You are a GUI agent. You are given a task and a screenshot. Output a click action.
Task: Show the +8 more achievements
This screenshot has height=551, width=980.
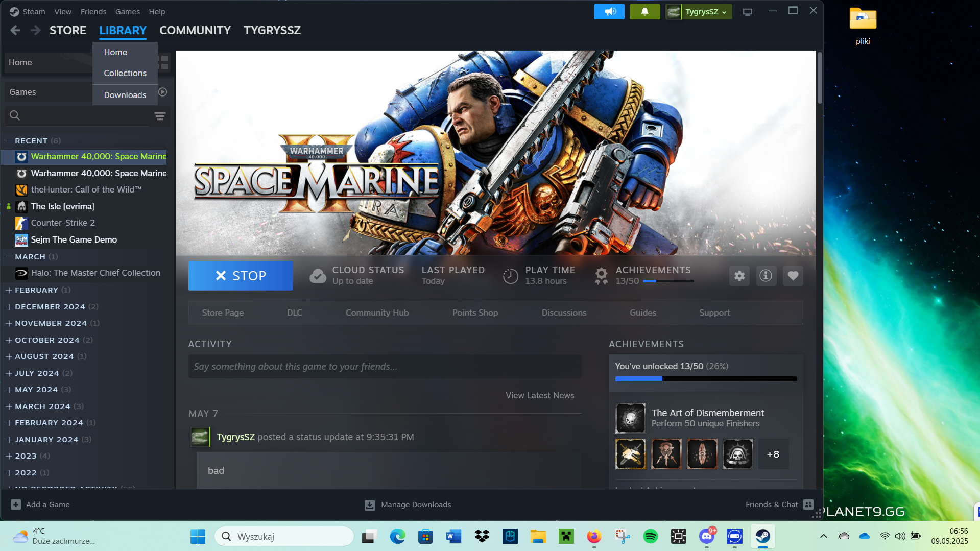[773, 454]
